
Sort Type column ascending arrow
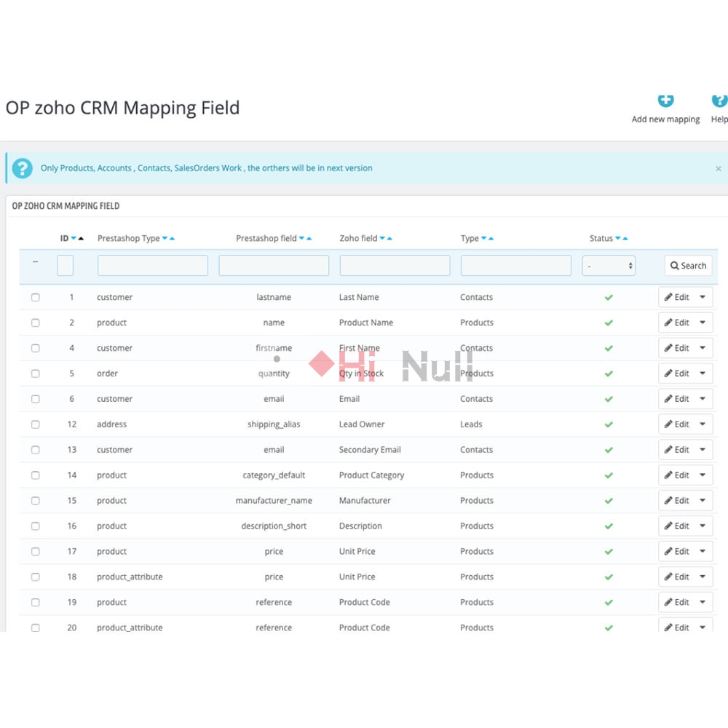491,238
